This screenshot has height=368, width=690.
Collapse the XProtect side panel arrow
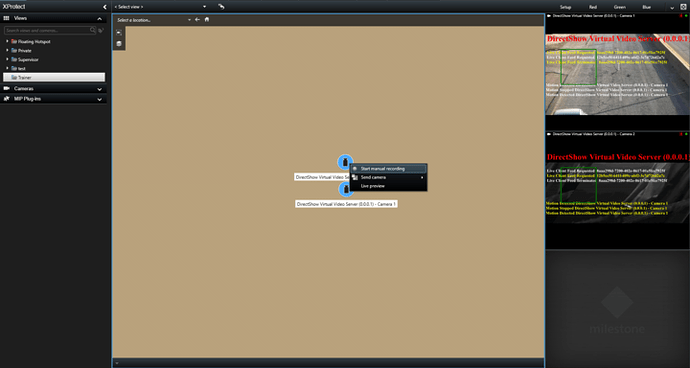click(x=104, y=7)
